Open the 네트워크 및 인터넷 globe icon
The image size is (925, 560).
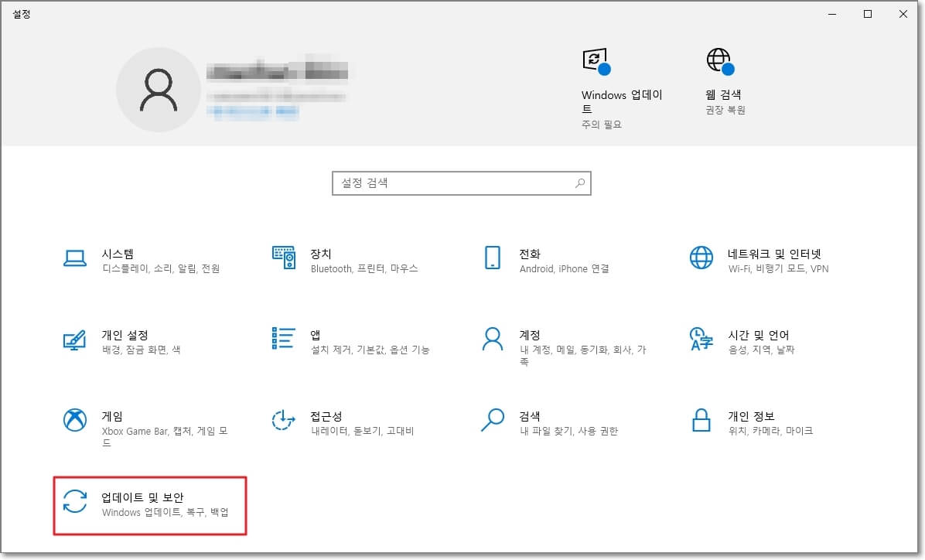[x=701, y=258]
